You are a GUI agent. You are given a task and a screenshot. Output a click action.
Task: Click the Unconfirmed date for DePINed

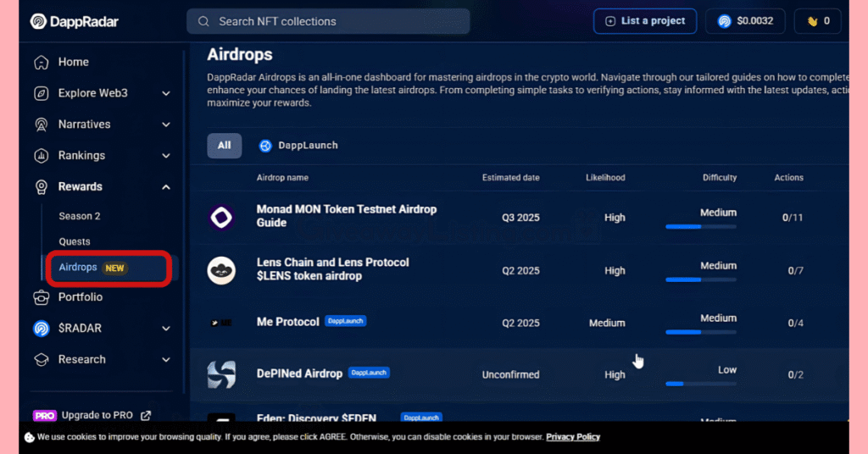[510, 375]
